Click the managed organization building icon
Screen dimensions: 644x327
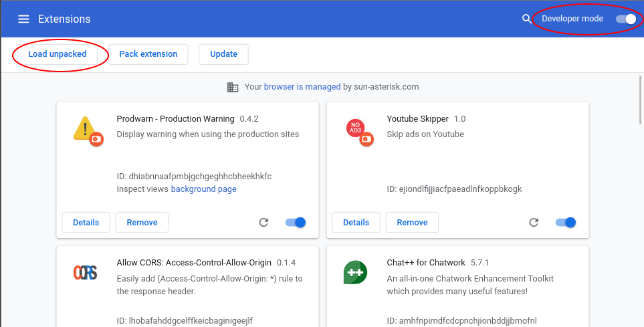233,87
